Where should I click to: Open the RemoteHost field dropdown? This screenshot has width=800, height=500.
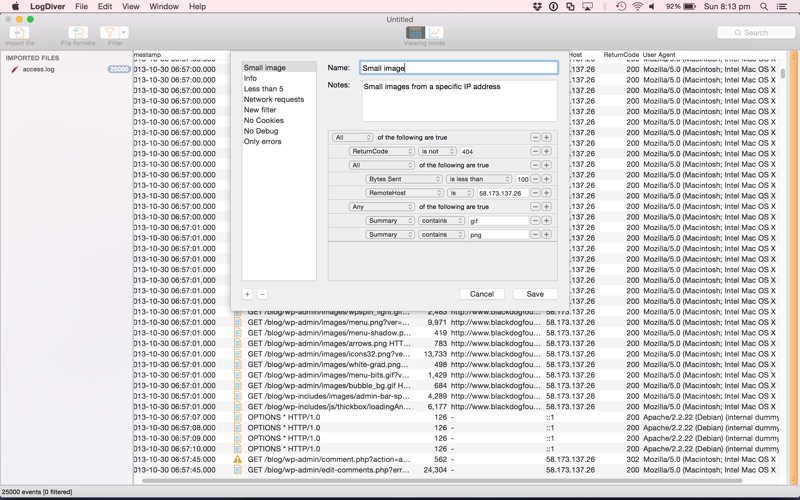[405, 193]
